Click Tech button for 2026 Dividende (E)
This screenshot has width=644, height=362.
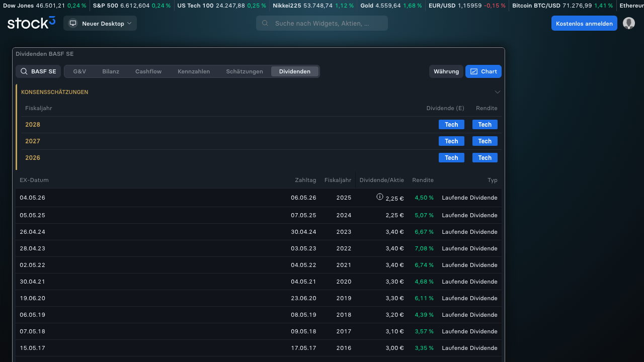[451, 158]
